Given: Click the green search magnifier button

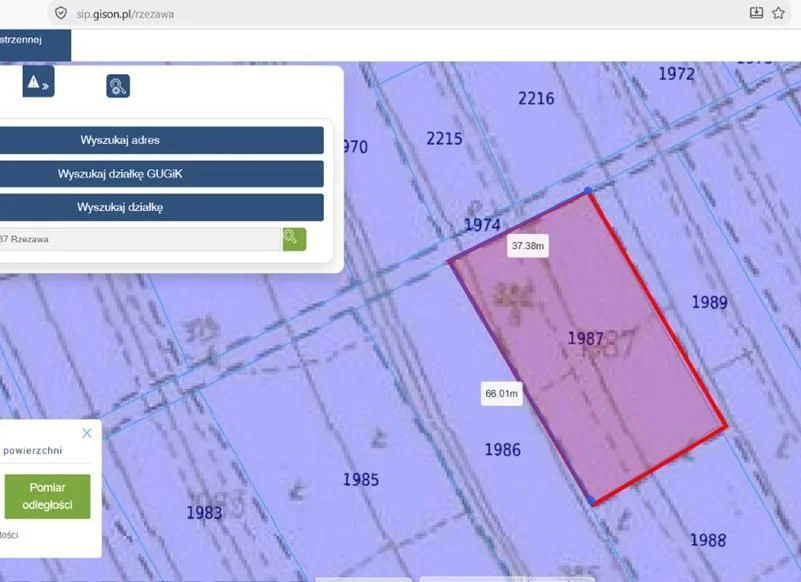Looking at the screenshot, I should coord(294,239).
